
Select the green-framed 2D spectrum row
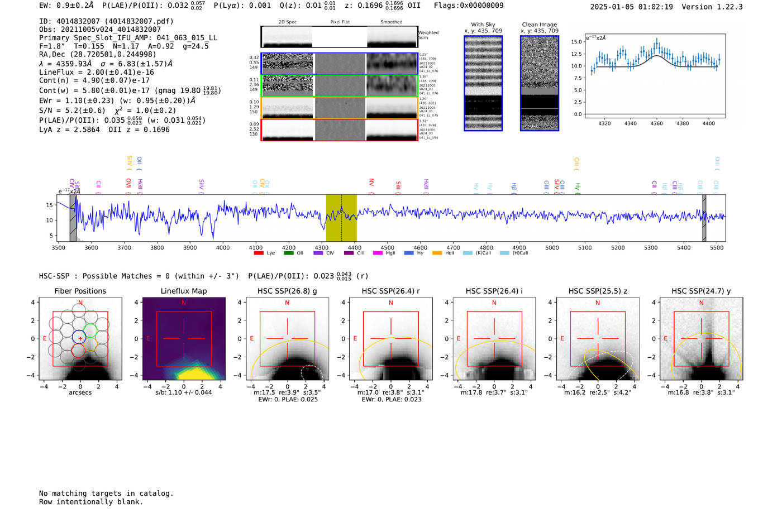pyautogui.click(x=339, y=85)
